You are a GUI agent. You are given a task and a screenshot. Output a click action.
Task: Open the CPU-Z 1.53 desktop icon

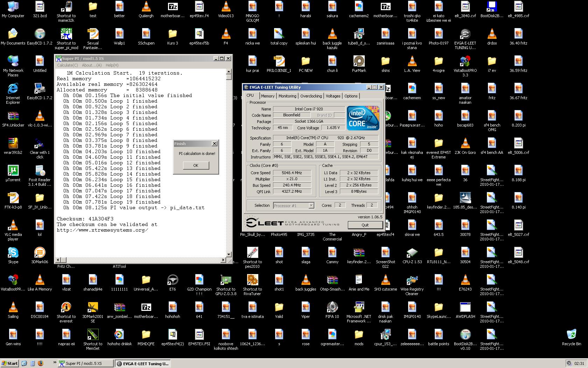coord(412,255)
